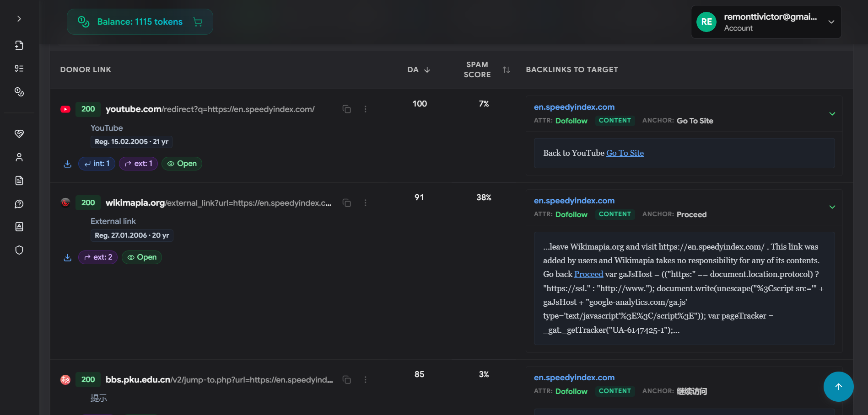Viewport: 868px width, 415px height.
Task: Click the Proceed link in Wikimapia snippet
Action: (x=588, y=274)
